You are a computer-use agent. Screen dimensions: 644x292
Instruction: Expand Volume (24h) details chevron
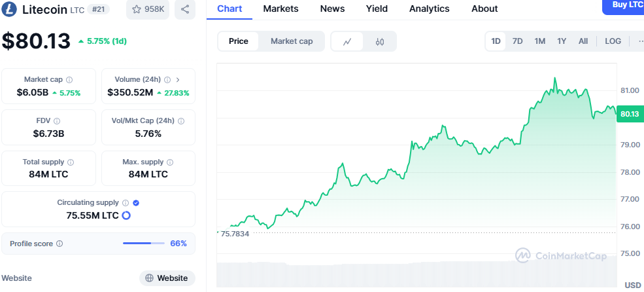[178, 80]
